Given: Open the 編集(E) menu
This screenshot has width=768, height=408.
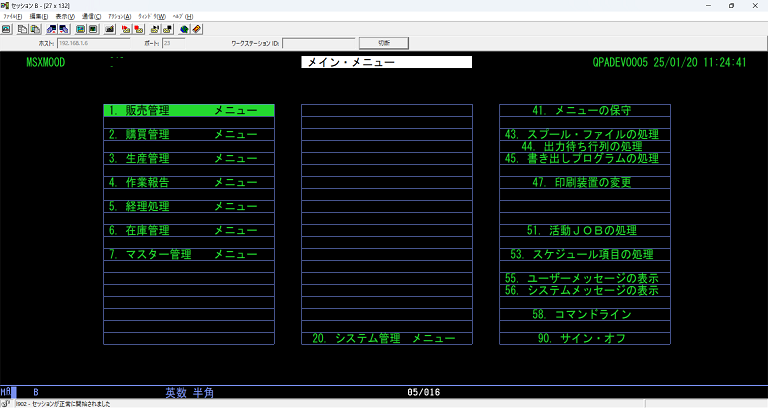Looking at the screenshot, I should (38, 17).
